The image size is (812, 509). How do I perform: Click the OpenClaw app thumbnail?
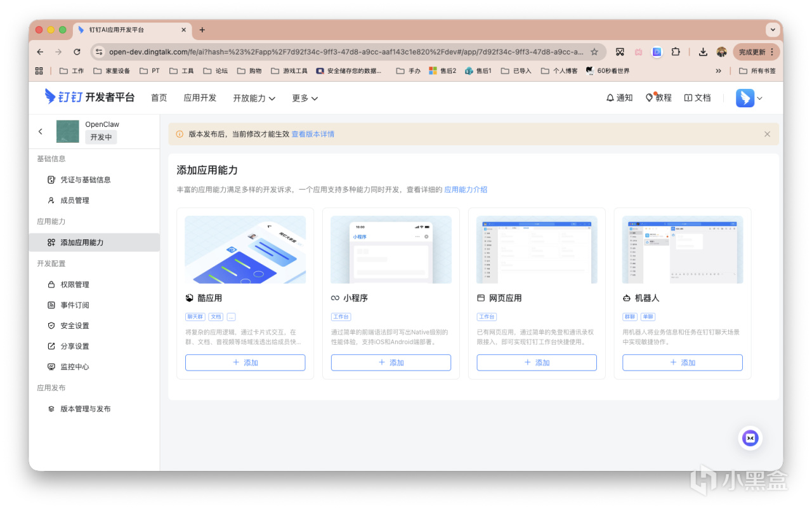tap(68, 131)
